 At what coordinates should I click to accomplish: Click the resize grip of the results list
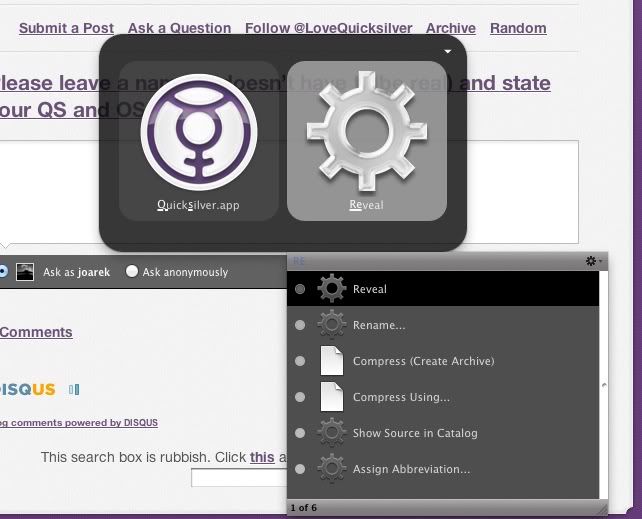[602, 509]
